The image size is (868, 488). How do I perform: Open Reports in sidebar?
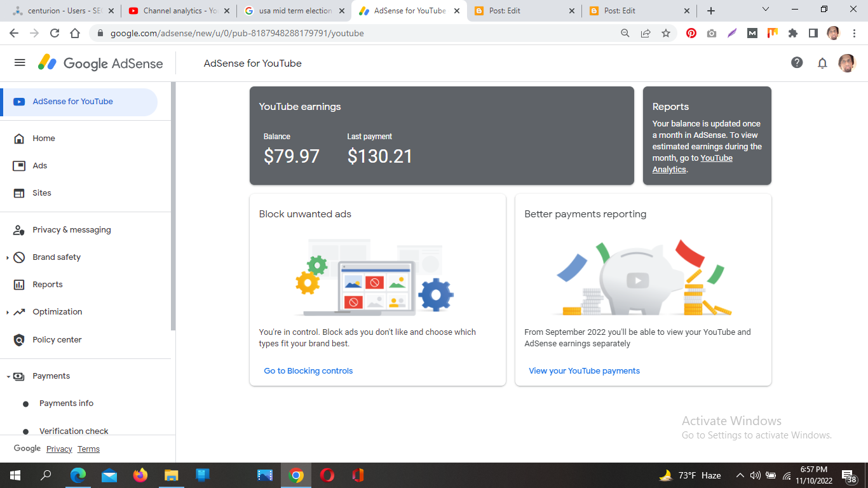point(48,285)
